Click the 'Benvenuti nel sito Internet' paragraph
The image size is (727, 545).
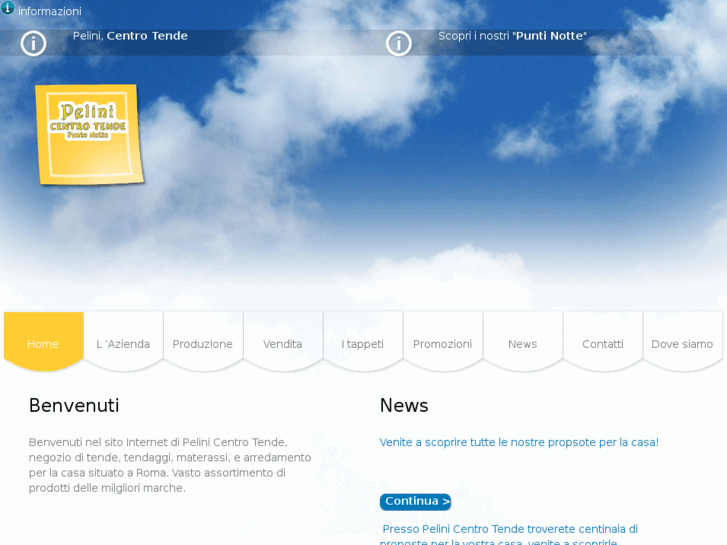point(170,465)
